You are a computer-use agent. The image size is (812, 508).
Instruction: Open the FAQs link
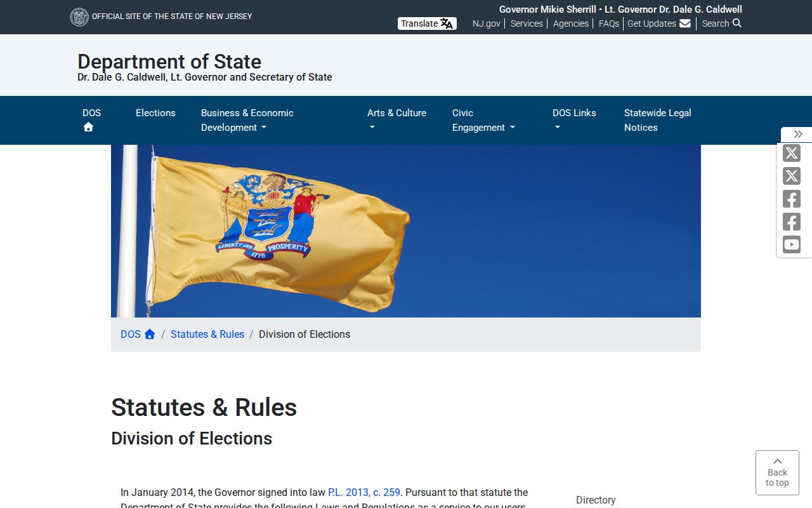609,23
